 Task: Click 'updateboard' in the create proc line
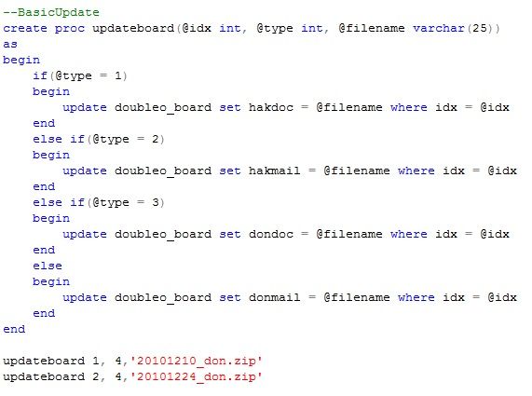tap(133, 28)
